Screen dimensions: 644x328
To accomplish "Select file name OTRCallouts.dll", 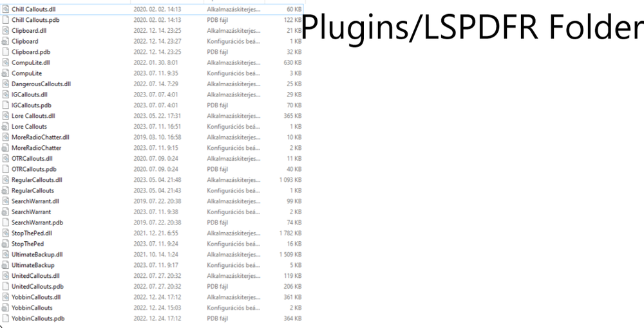I will point(32,158).
